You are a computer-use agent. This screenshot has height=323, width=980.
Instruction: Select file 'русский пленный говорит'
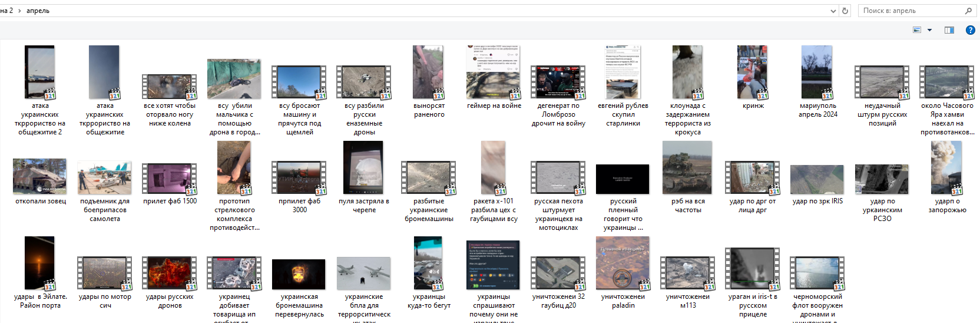click(623, 197)
